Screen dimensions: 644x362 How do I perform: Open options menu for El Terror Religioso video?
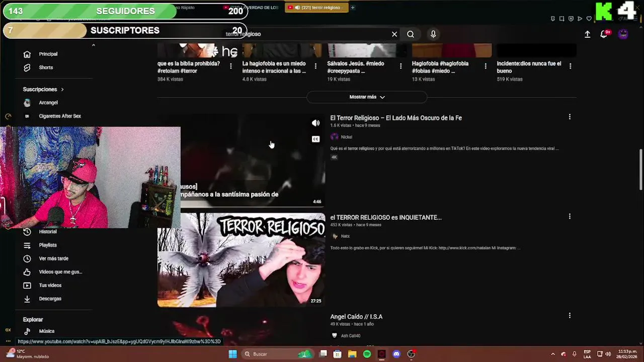[570, 117]
